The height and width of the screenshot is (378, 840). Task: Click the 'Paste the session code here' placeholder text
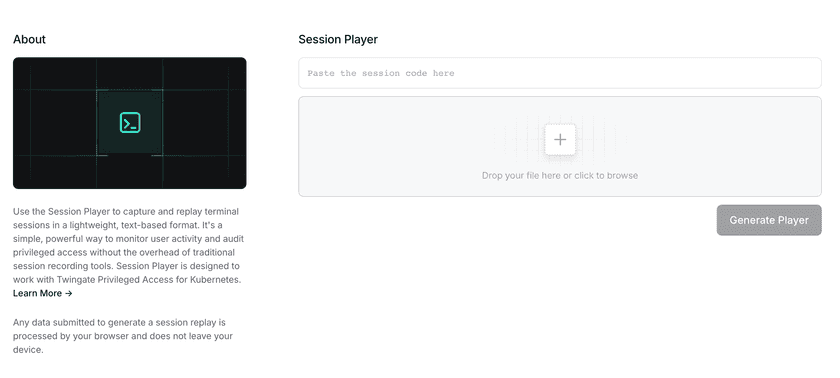(381, 73)
